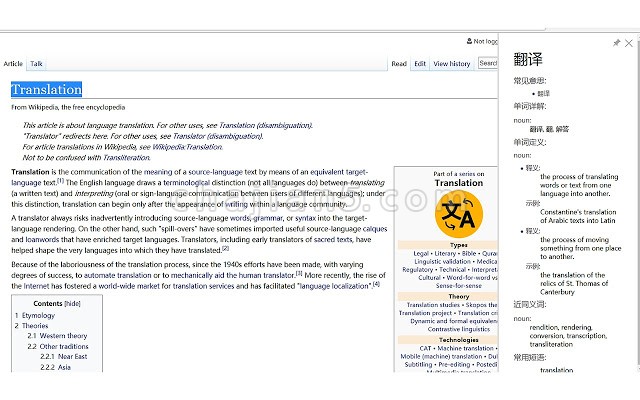Close the translation side panel
Image resolution: width=640 pixels, height=400 pixels.
click(629, 43)
